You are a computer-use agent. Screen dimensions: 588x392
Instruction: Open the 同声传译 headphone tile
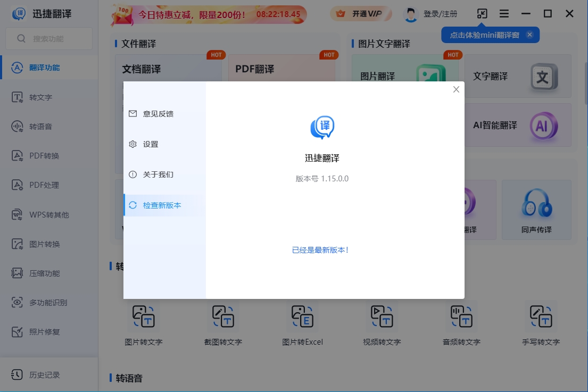click(536, 210)
